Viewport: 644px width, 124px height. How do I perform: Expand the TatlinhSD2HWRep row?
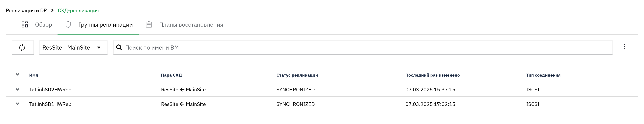point(17,89)
